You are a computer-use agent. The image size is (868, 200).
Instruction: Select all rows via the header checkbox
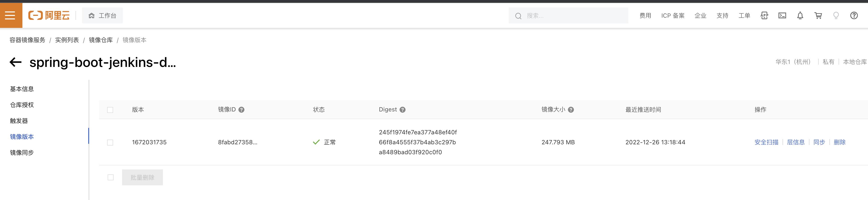[x=110, y=109]
